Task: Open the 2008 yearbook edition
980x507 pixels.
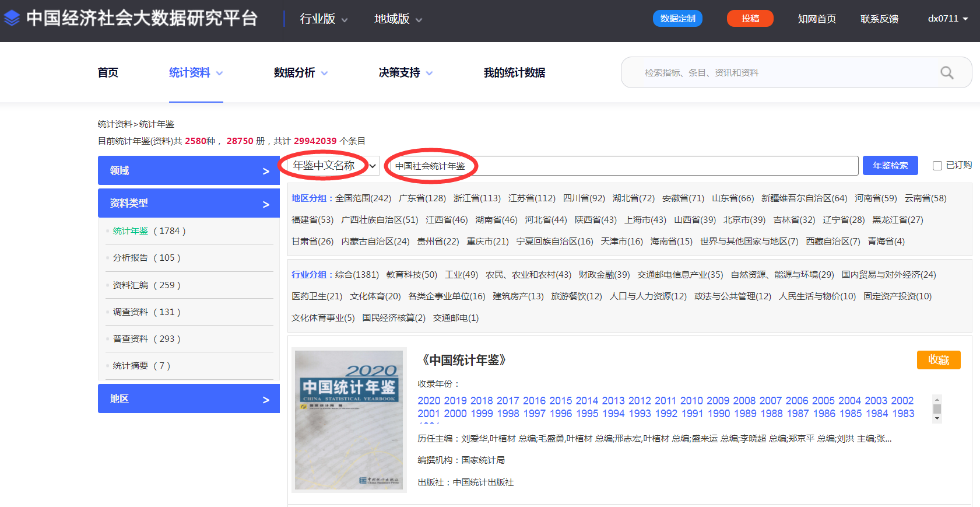Action: coord(744,401)
